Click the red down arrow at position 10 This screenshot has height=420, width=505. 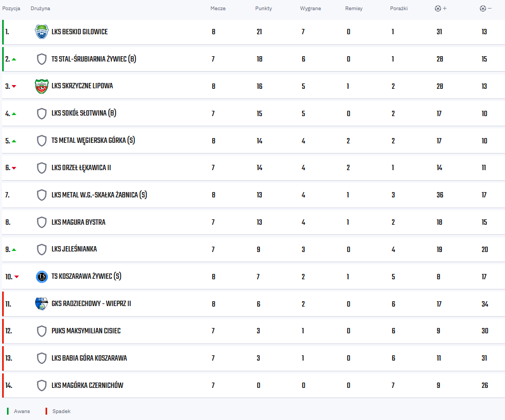[17, 277]
